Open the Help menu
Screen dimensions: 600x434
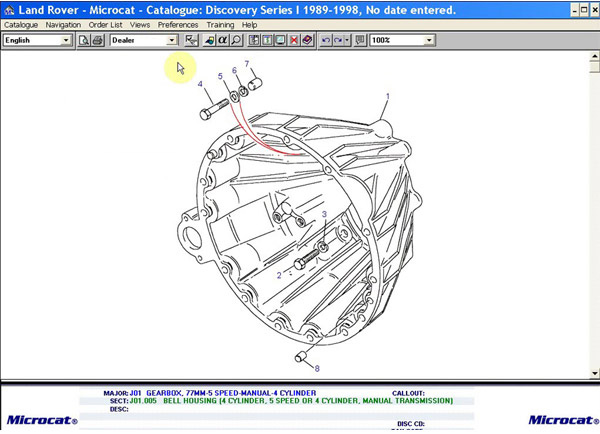(249, 25)
